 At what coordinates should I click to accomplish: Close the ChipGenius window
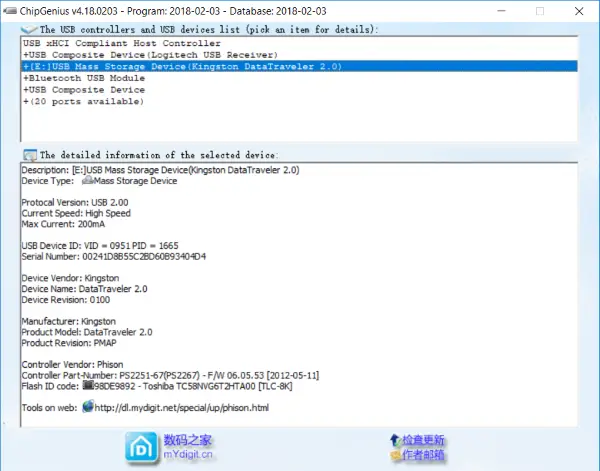point(579,11)
